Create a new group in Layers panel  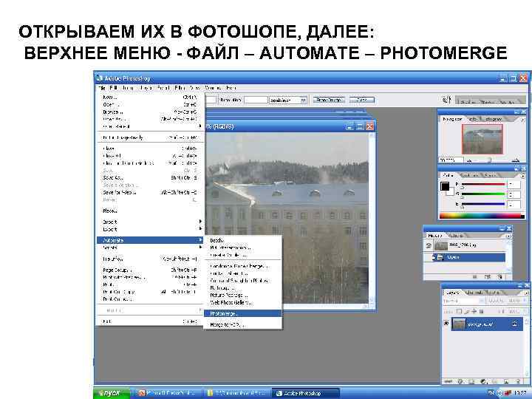pyautogui.click(x=494, y=382)
